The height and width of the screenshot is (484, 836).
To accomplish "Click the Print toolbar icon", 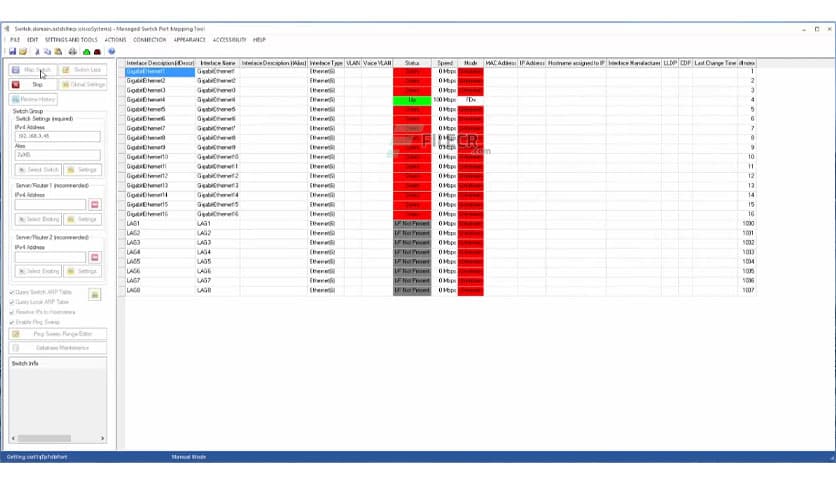I will click(73, 52).
